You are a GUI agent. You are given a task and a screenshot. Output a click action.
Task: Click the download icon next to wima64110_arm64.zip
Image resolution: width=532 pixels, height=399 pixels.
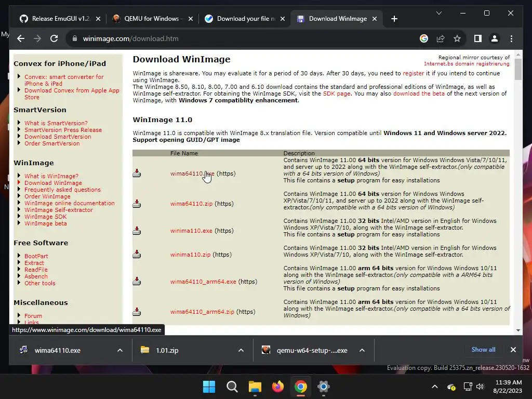[x=137, y=312]
